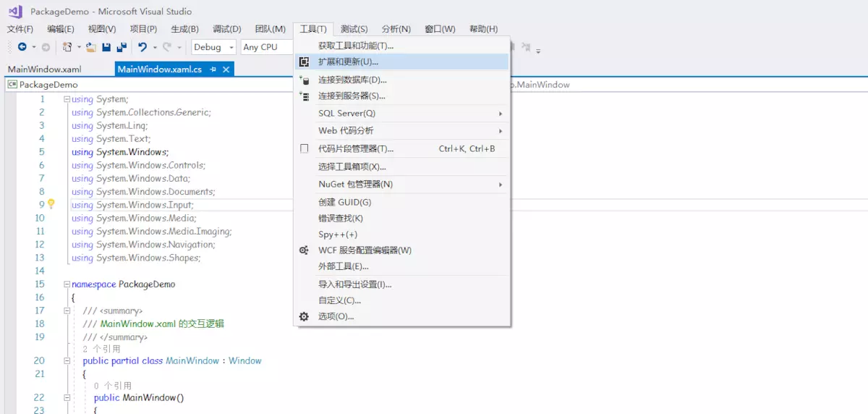Select 外部工具(E)... menu entry
Screen dimensions: 868x414
401,266
